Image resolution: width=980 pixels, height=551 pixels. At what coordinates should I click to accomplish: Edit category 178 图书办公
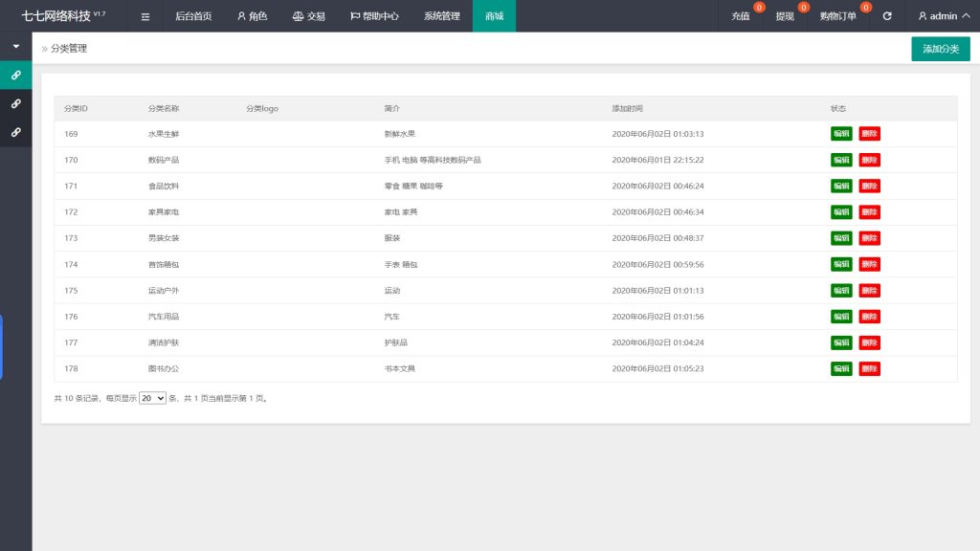tap(841, 368)
